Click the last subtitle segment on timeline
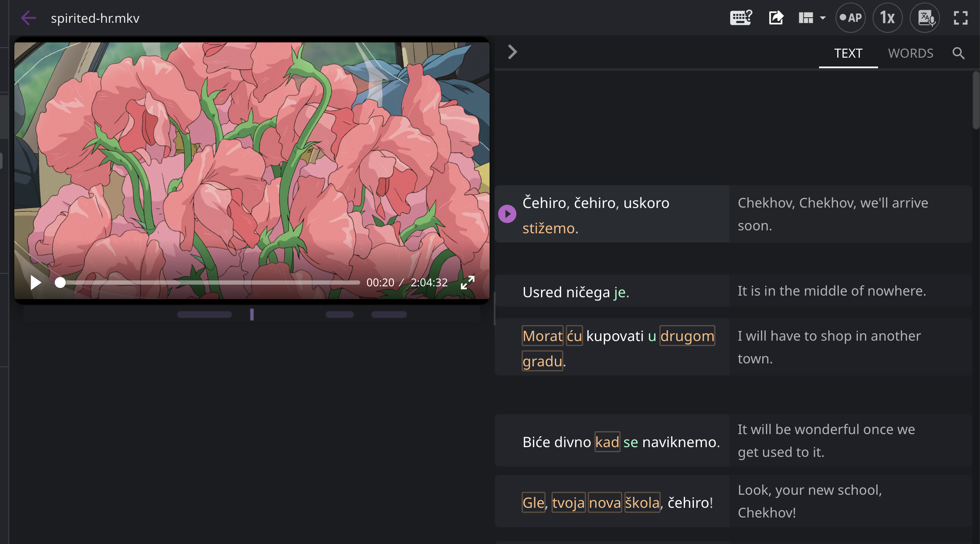980x544 pixels. tap(389, 315)
